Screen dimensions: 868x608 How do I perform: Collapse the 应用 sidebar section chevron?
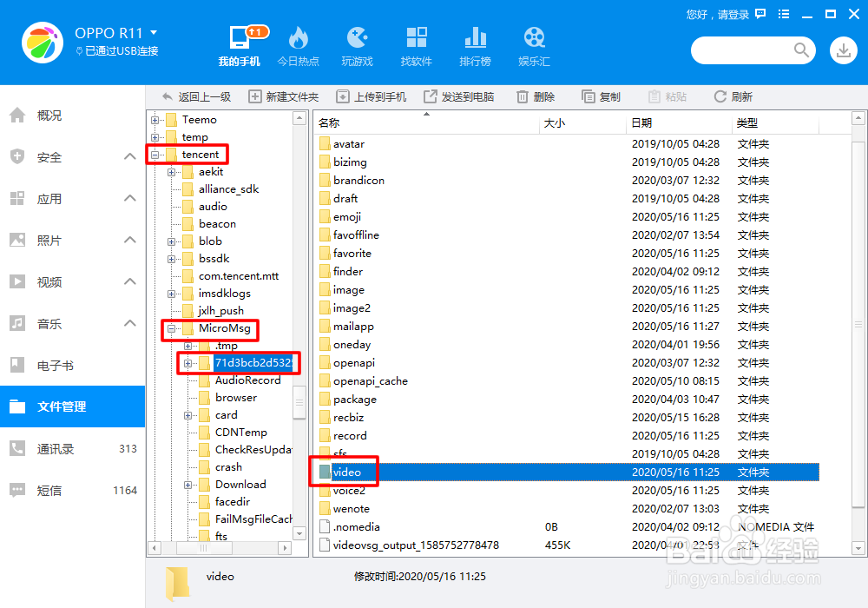130,198
